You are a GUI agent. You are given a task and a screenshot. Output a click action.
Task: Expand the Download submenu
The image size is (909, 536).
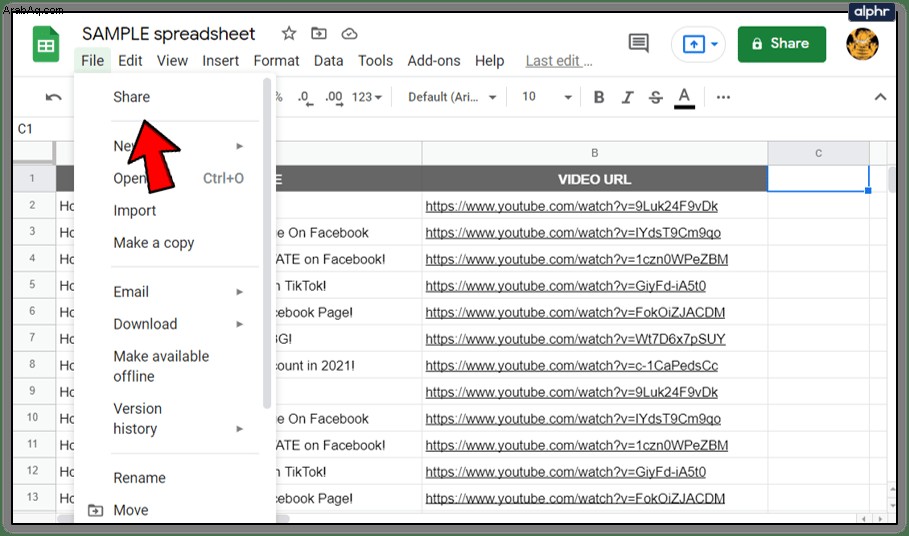pyautogui.click(x=178, y=324)
